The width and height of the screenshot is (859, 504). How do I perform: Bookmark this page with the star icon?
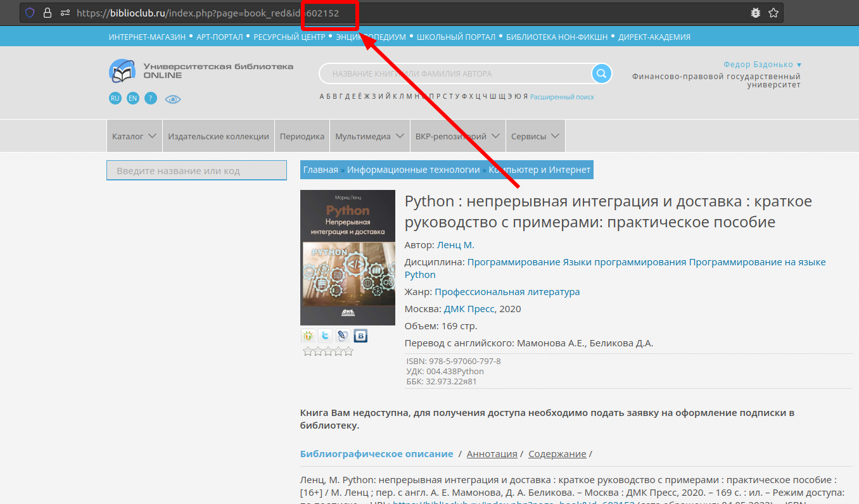click(773, 13)
